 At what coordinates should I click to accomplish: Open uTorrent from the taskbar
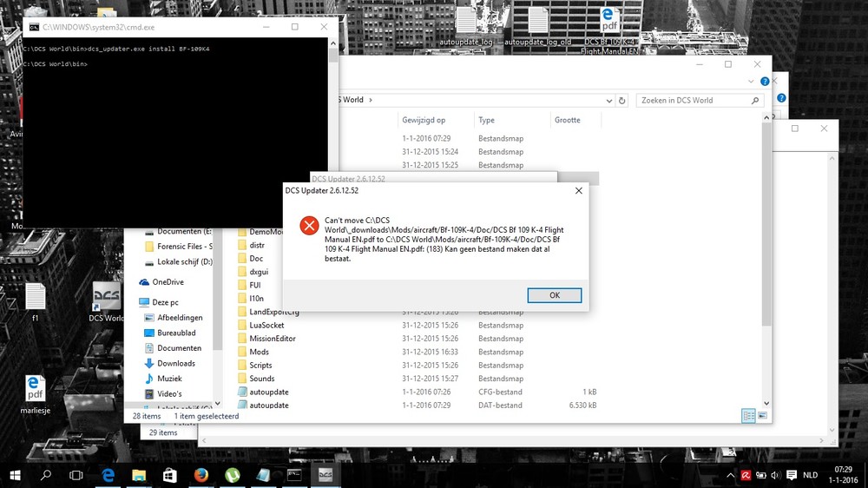232,475
